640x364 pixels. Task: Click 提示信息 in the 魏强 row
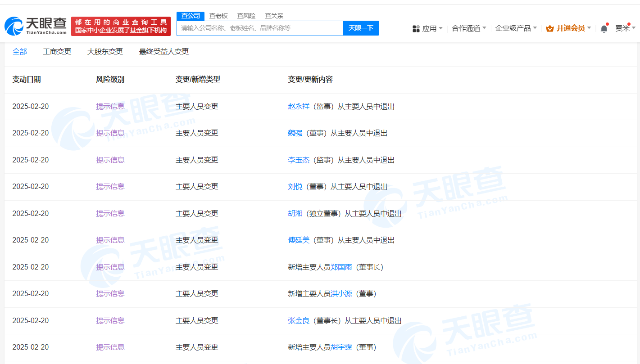click(110, 133)
